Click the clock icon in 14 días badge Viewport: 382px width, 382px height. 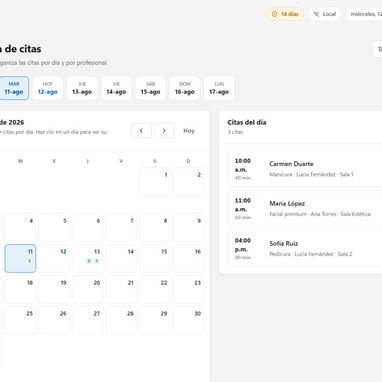(274, 14)
